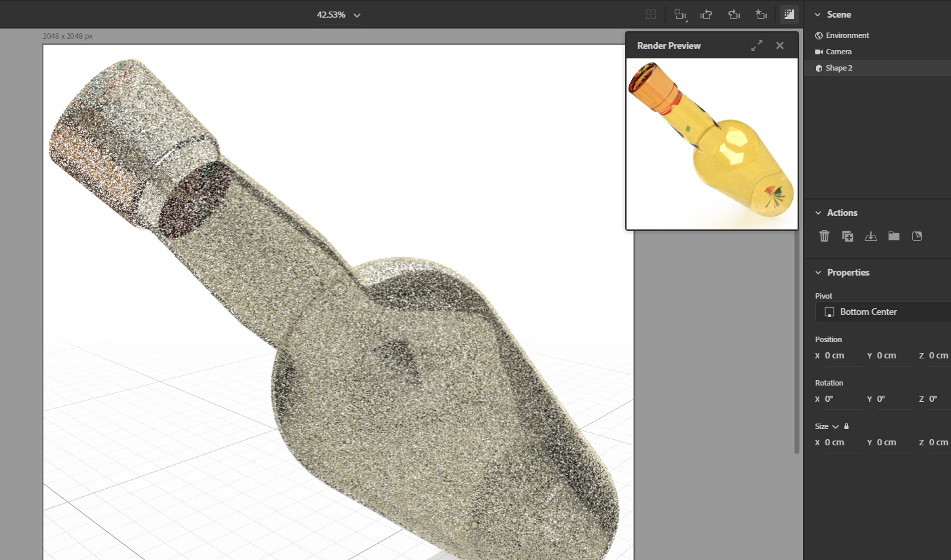Click the Group folder action icon
This screenshot has width=951, height=560.
894,236
